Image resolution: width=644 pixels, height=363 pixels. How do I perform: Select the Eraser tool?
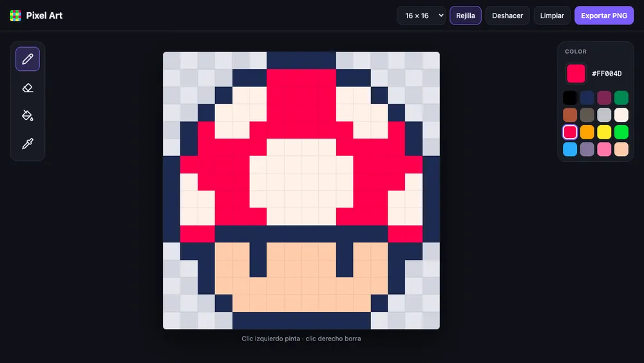point(28,88)
